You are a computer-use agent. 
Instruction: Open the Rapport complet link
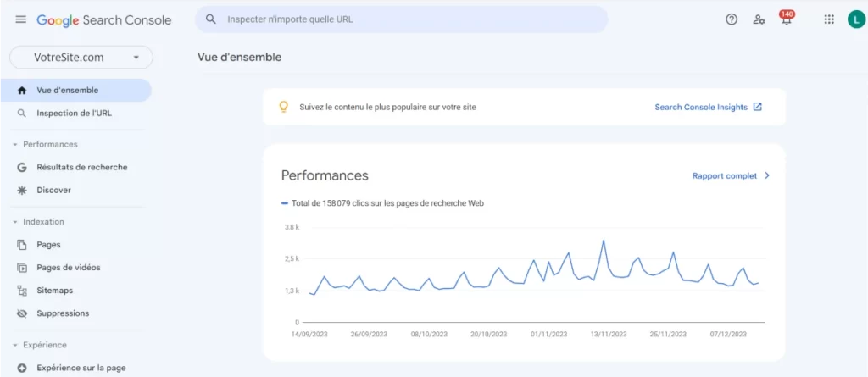click(x=725, y=175)
